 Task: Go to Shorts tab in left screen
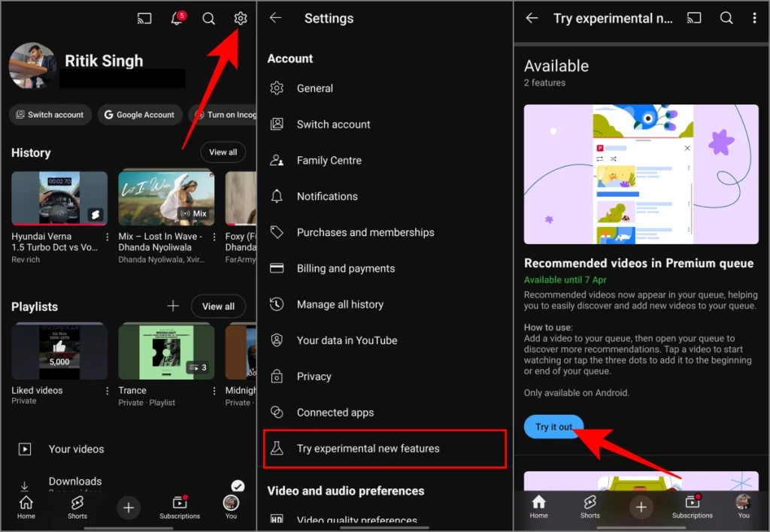coord(77,507)
